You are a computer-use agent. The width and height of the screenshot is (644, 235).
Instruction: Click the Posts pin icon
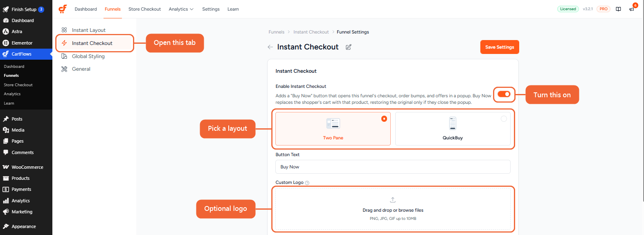pos(6,119)
